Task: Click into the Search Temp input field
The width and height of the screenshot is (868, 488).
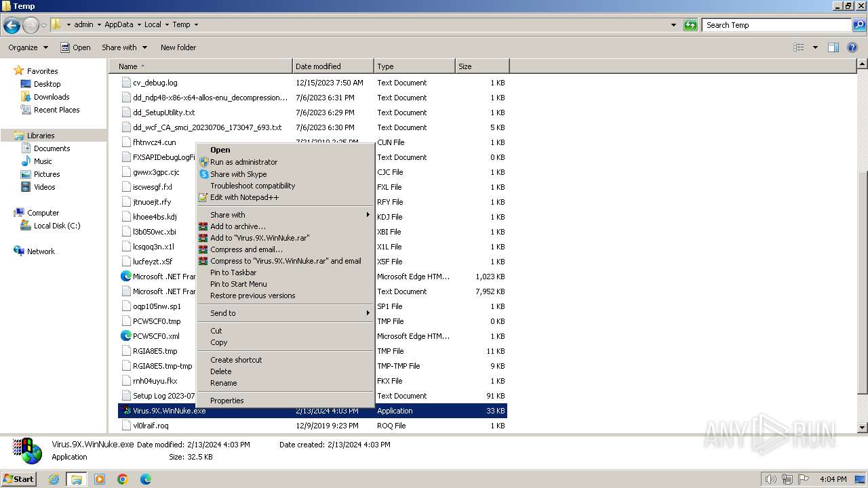Action: 777,25
